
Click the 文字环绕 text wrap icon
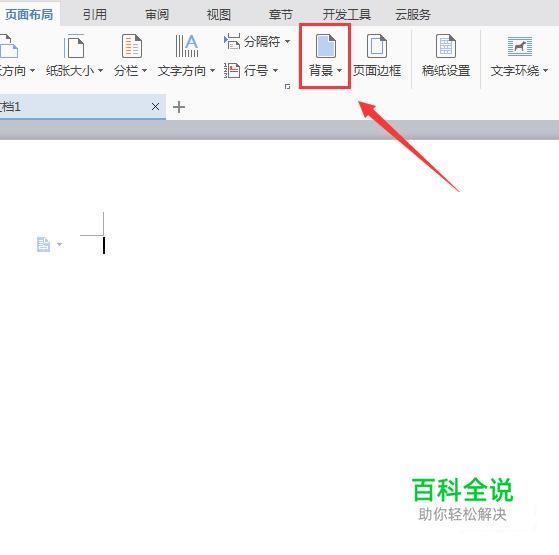pyautogui.click(x=520, y=46)
